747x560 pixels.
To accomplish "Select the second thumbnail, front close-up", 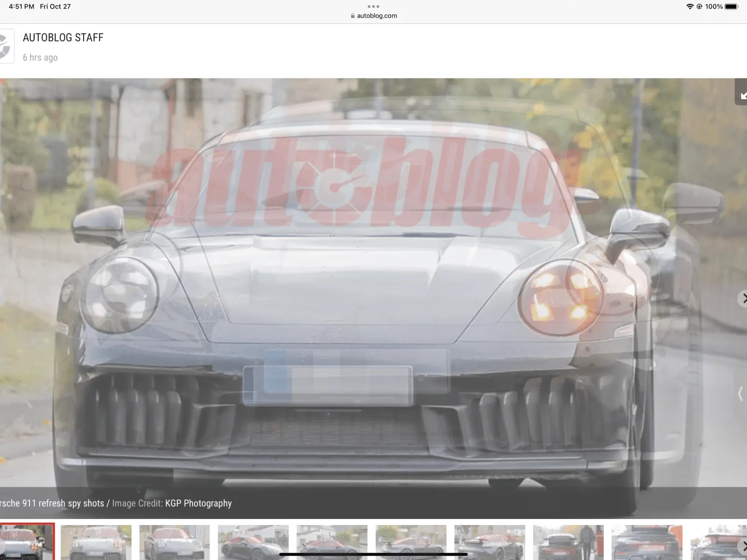I will pos(96,543).
